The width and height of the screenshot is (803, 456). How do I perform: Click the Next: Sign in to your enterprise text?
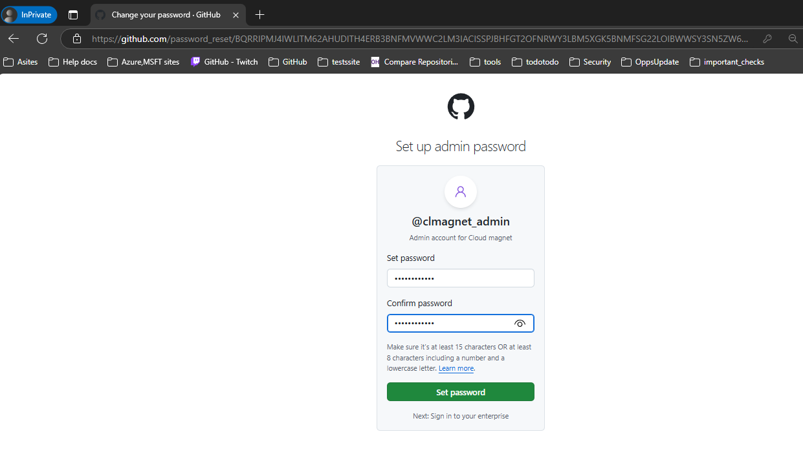[460, 416]
